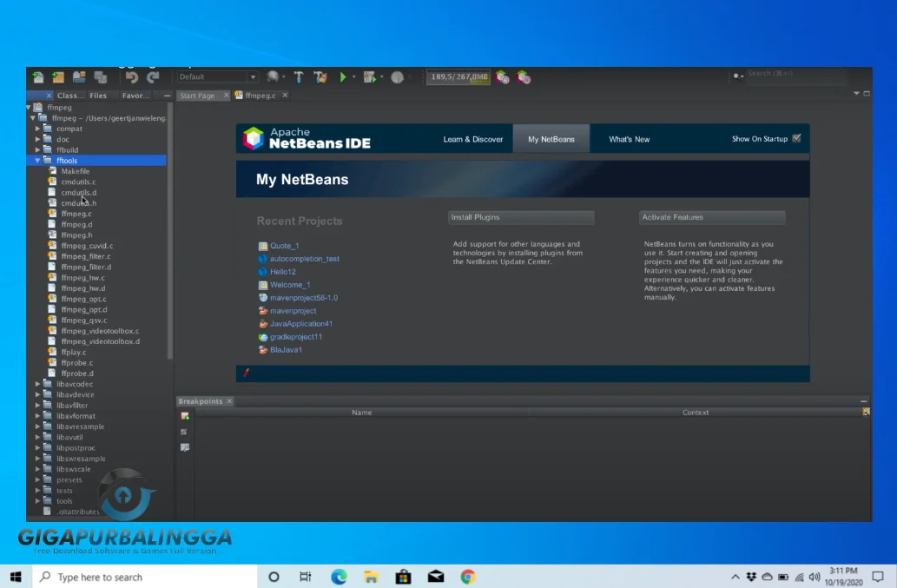Open a project with the Open Project icon
The height and width of the screenshot is (588, 897).
pyautogui.click(x=78, y=77)
